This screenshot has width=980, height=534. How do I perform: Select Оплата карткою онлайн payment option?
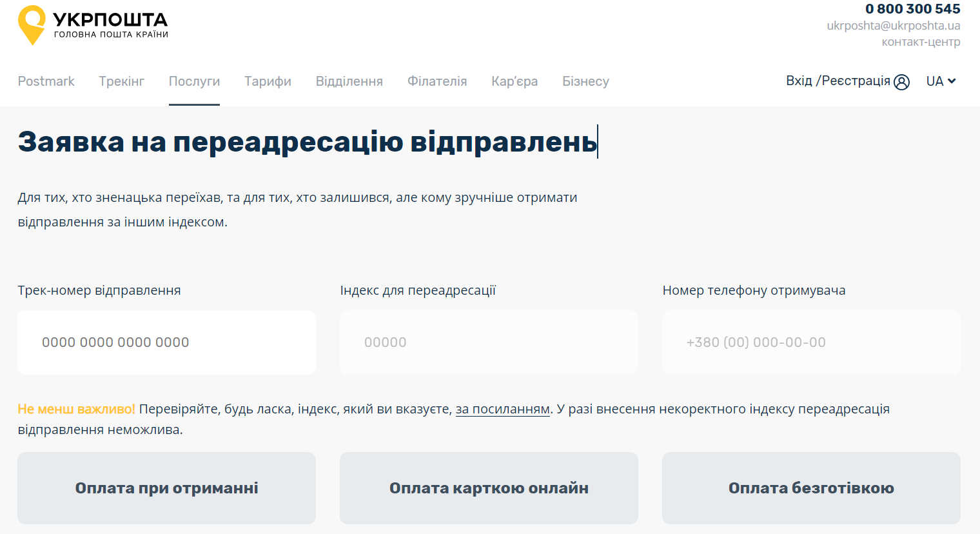click(x=489, y=488)
